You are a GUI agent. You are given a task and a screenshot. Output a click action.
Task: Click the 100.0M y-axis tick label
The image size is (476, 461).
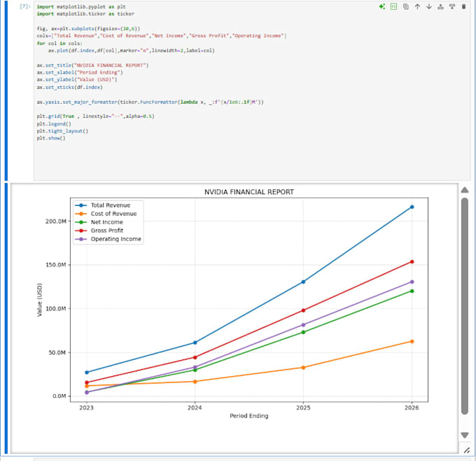pyautogui.click(x=56, y=308)
